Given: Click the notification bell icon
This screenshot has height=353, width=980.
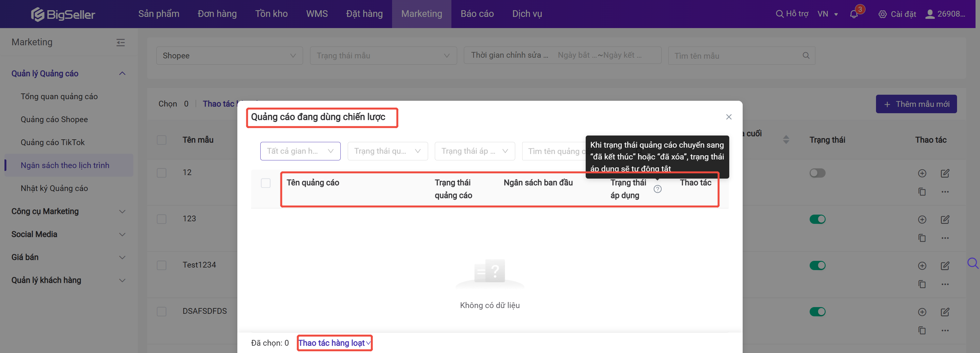Looking at the screenshot, I should point(854,14).
